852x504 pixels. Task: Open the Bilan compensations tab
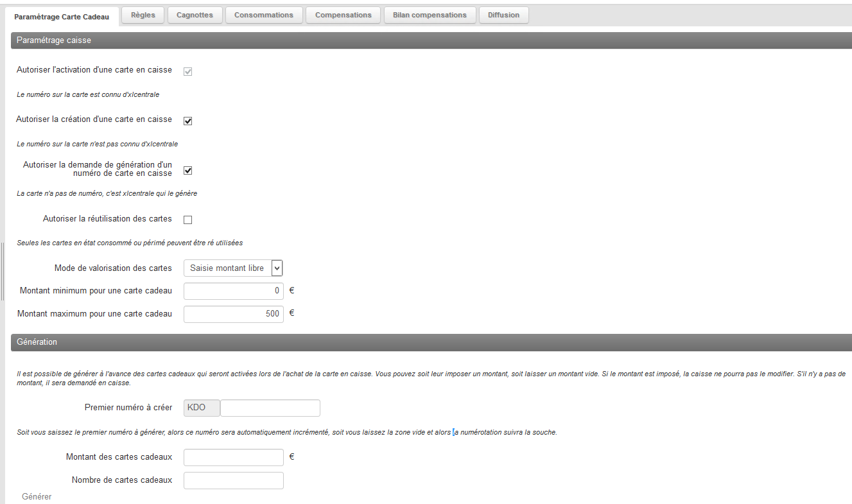(x=430, y=15)
